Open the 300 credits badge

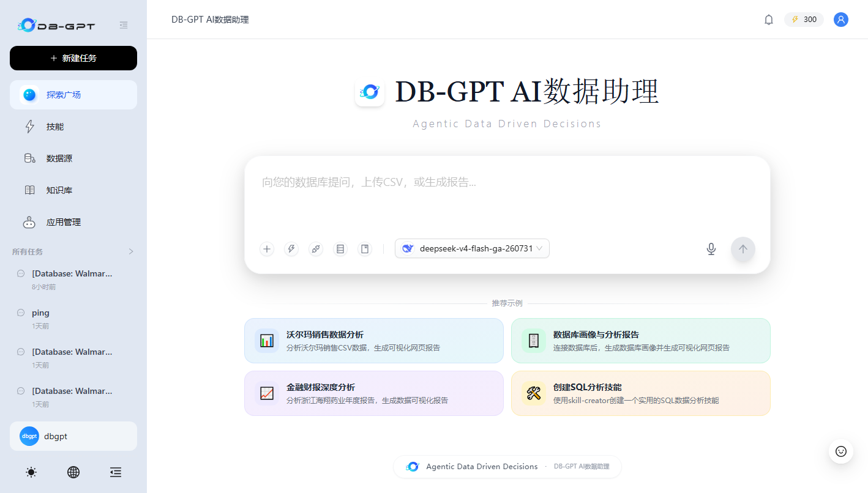pos(804,20)
